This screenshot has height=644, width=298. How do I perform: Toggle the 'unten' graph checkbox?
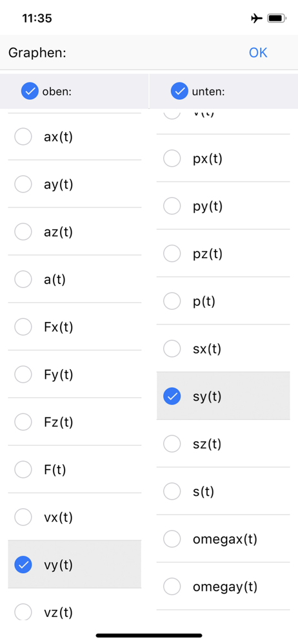179,91
